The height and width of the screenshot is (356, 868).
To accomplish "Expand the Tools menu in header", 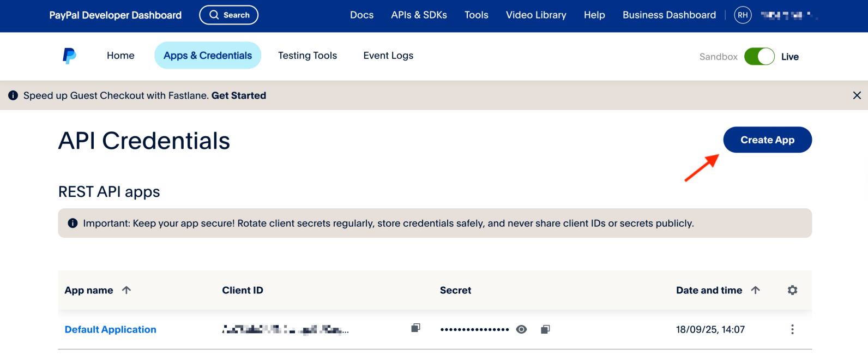I will tap(476, 15).
